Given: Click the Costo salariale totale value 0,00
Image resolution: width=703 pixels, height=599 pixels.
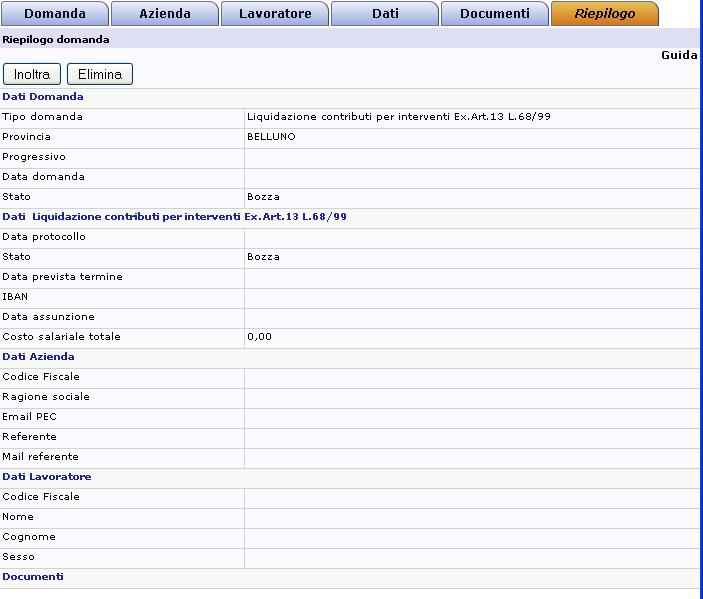Looking at the screenshot, I should click(x=259, y=337).
